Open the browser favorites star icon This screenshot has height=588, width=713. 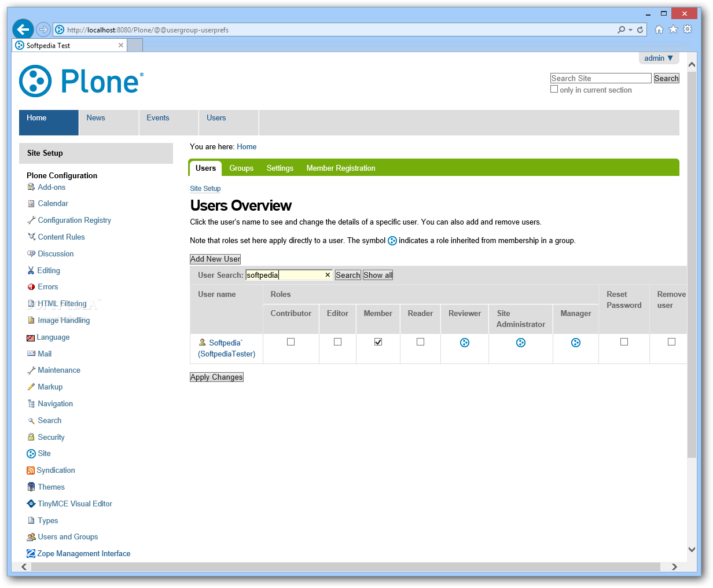pos(673,30)
